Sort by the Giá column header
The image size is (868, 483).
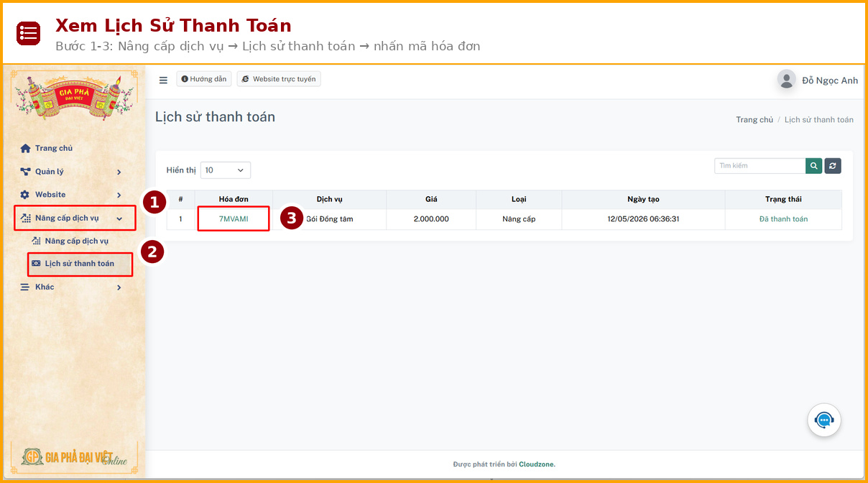(x=431, y=199)
